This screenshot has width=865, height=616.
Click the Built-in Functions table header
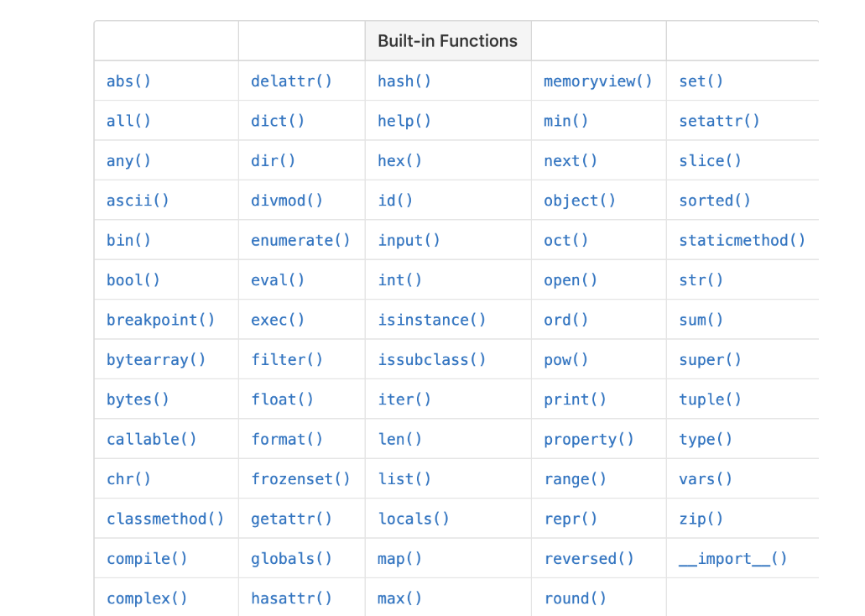[447, 41]
